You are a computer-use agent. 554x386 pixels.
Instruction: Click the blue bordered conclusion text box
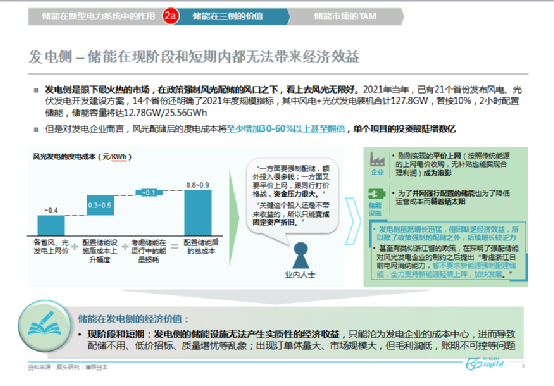coord(448,251)
